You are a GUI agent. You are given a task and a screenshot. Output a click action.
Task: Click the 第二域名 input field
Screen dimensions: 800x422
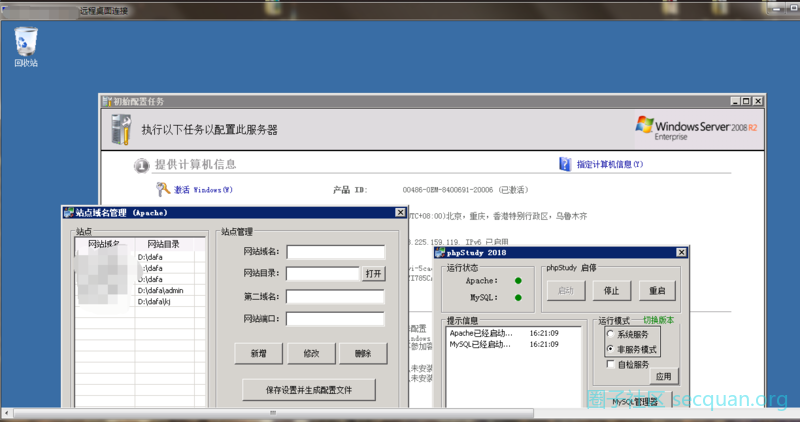click(x=335, y=296)
